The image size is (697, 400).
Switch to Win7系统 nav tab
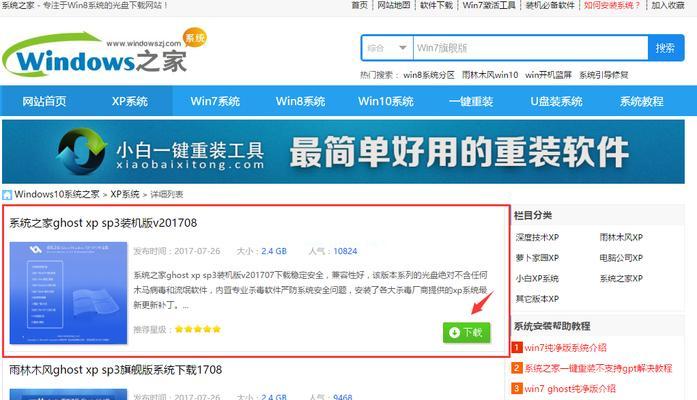point(215,101)
